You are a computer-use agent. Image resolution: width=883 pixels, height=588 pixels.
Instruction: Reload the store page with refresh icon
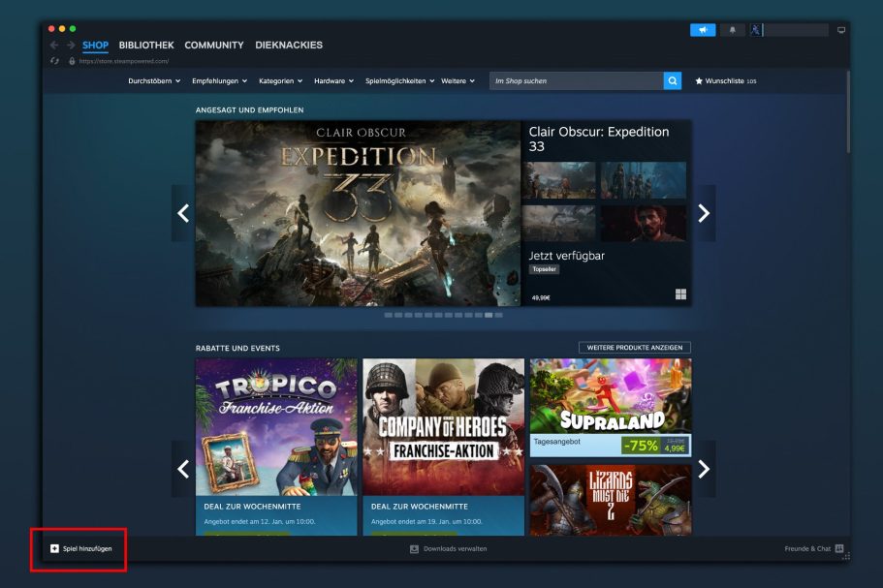tap(54, 61)
